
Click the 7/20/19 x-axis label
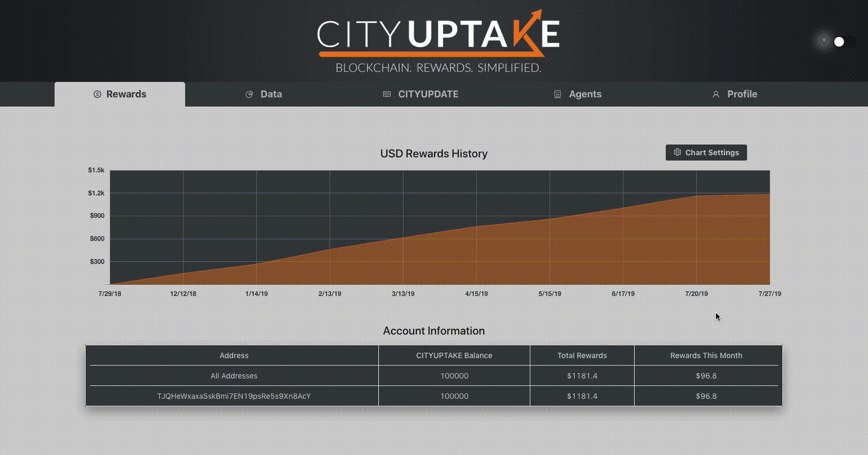[x=696, y=294]
